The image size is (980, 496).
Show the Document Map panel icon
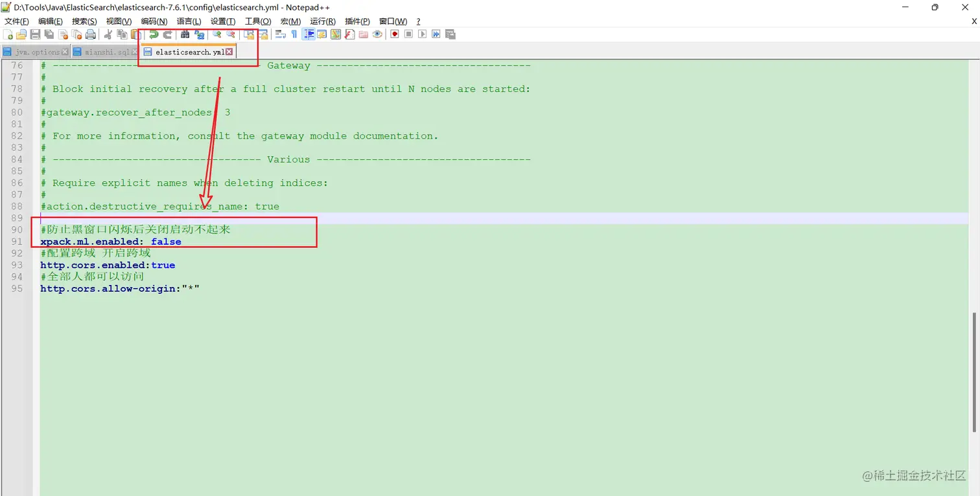(336, 34)
